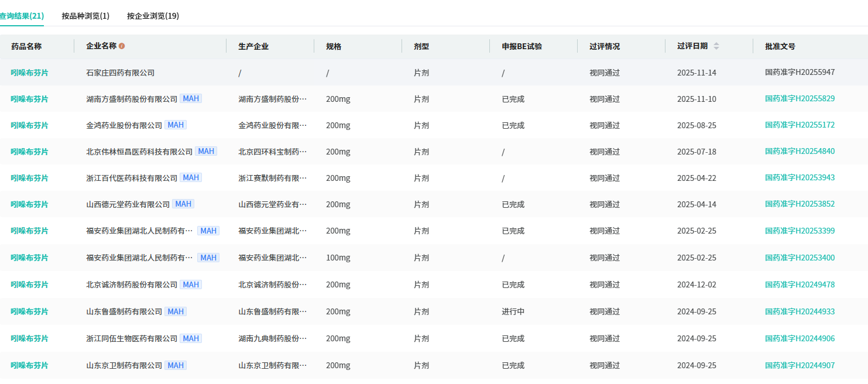Click MAH tag beside 北京诚济制药股份有限公司
868x384 pixels.
pyautogui.click(x=191, y=284)
